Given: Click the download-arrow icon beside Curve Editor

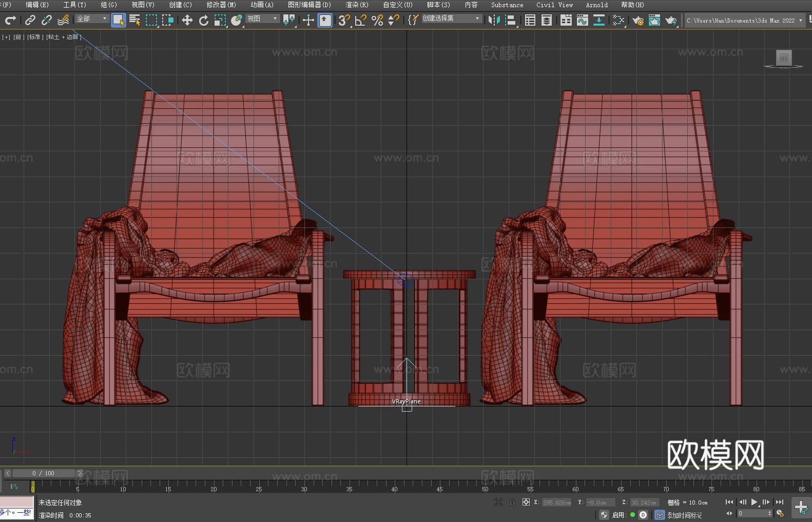Looking at the screenshot, I should 599,21.
